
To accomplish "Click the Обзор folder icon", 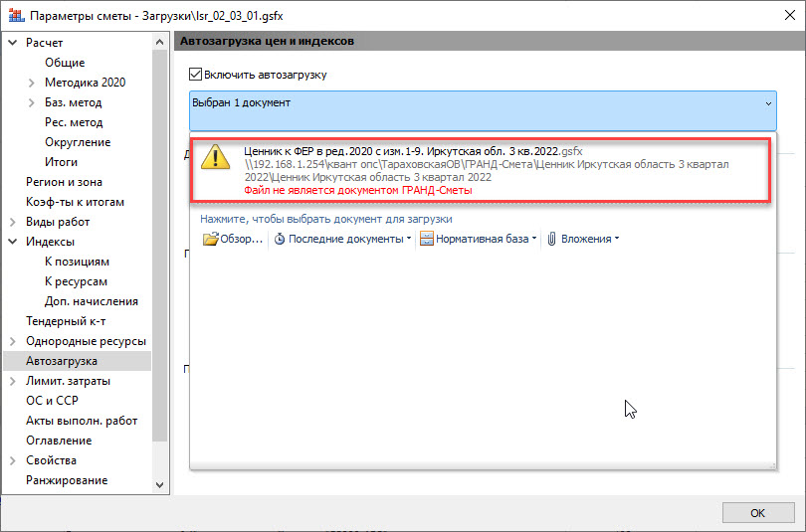I will pyautogui.click(x=211, y=239).
